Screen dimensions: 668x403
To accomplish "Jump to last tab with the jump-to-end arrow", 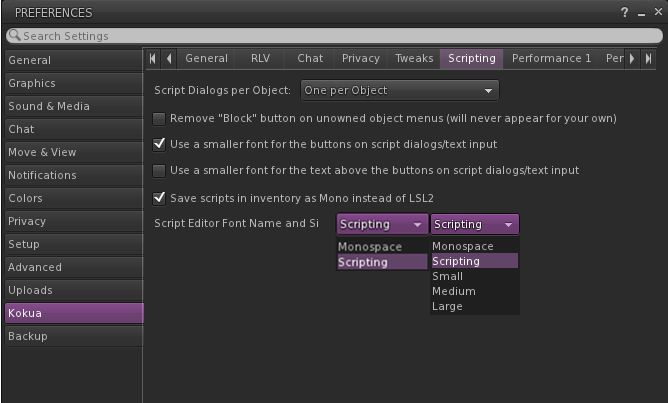I will click(648, 59).
